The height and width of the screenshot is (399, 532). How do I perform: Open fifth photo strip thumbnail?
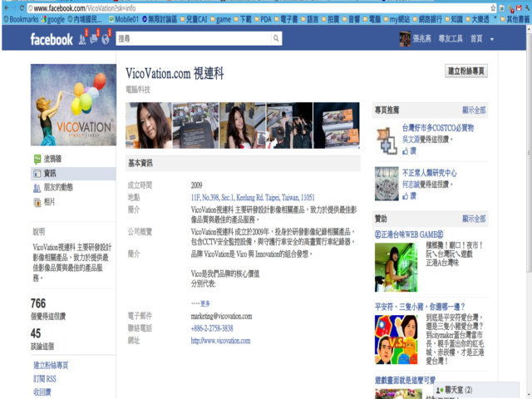click(337, 126)
